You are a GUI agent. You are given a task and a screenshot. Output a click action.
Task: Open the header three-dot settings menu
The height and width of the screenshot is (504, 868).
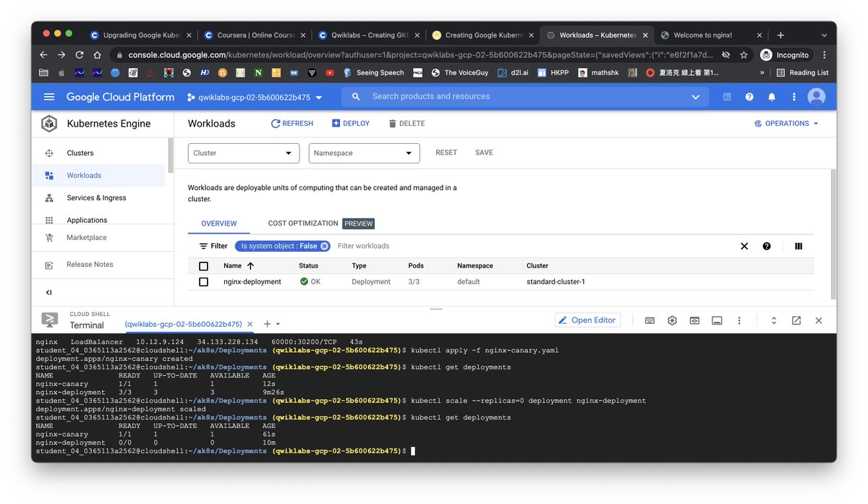click(x=794, y=97)
